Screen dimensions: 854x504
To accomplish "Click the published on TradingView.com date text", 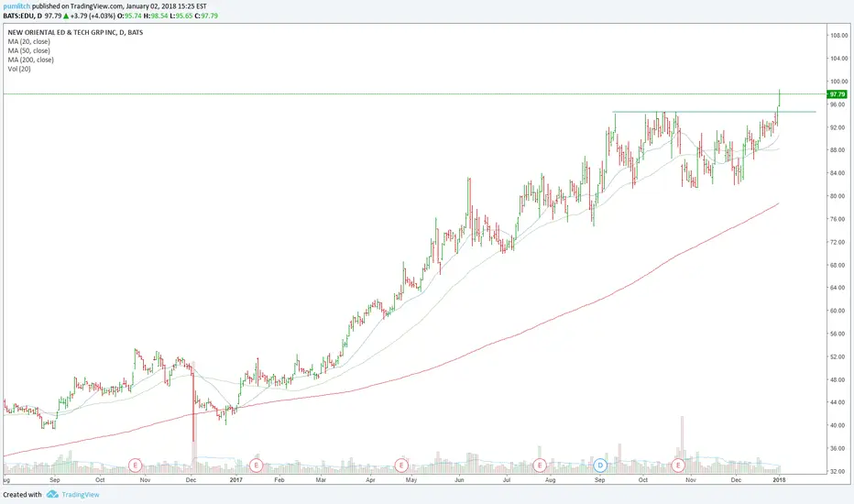I will tap(119, 6).
